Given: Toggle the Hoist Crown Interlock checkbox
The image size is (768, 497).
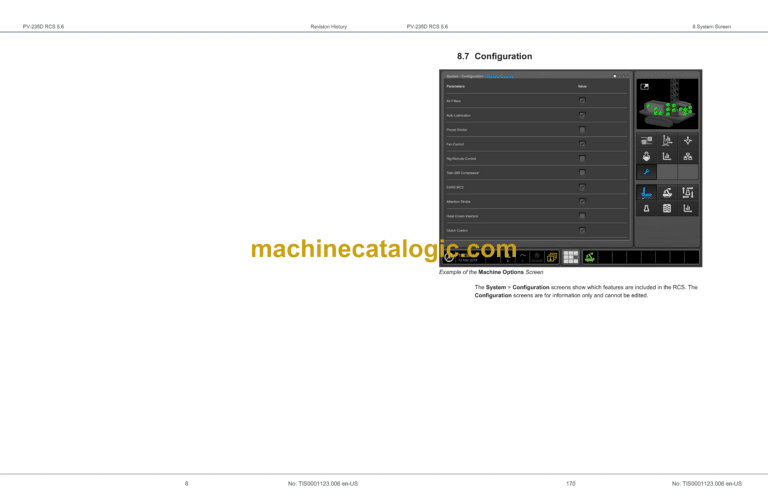Looking at the screenshot, I should tap(582, 216).
